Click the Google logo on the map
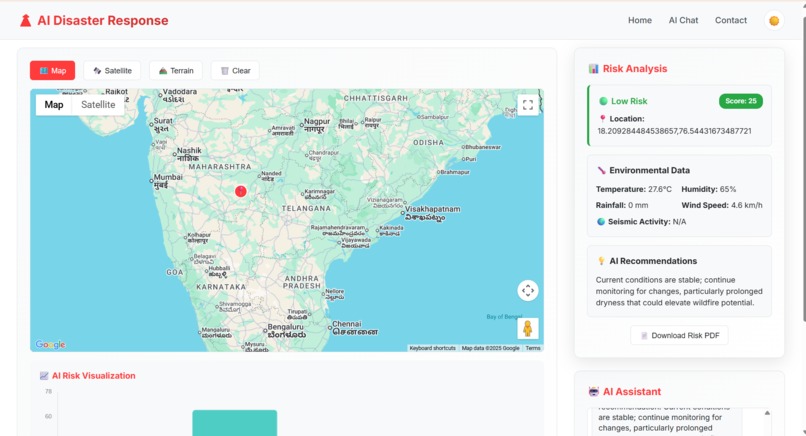This screenshot has height=436, width=806. [50, 344]
